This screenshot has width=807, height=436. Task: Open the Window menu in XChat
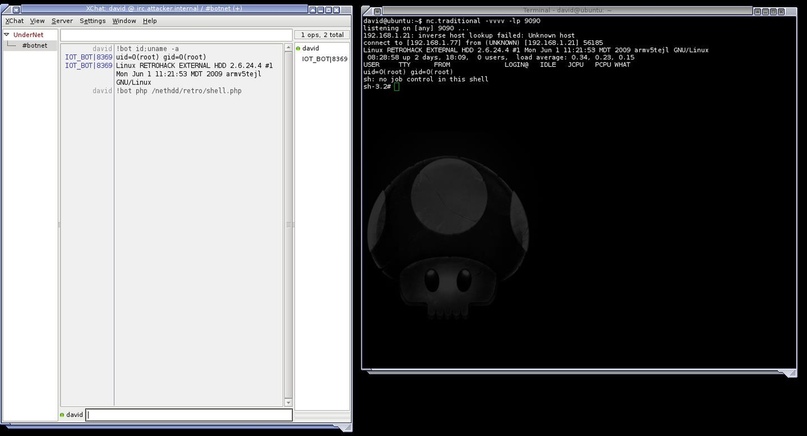point(124,21)
